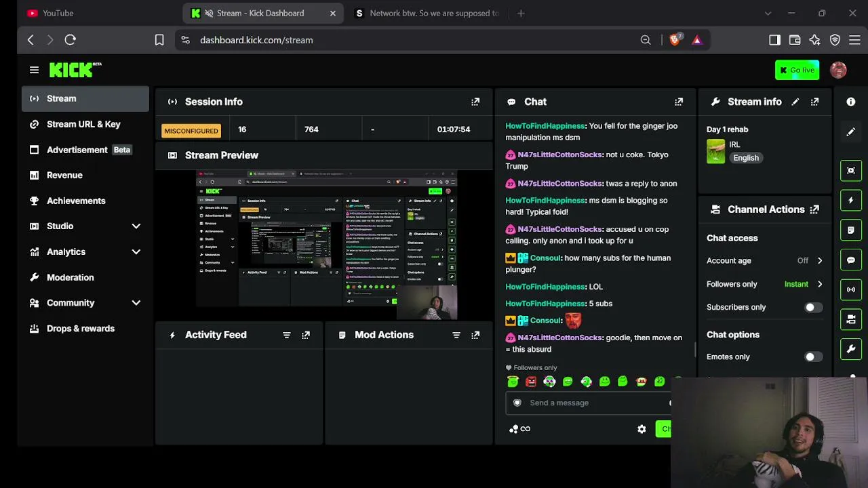Viewport: 868px width, 488px height.
Task: Filter the Mod Actions list
Action: coord(456,335)
